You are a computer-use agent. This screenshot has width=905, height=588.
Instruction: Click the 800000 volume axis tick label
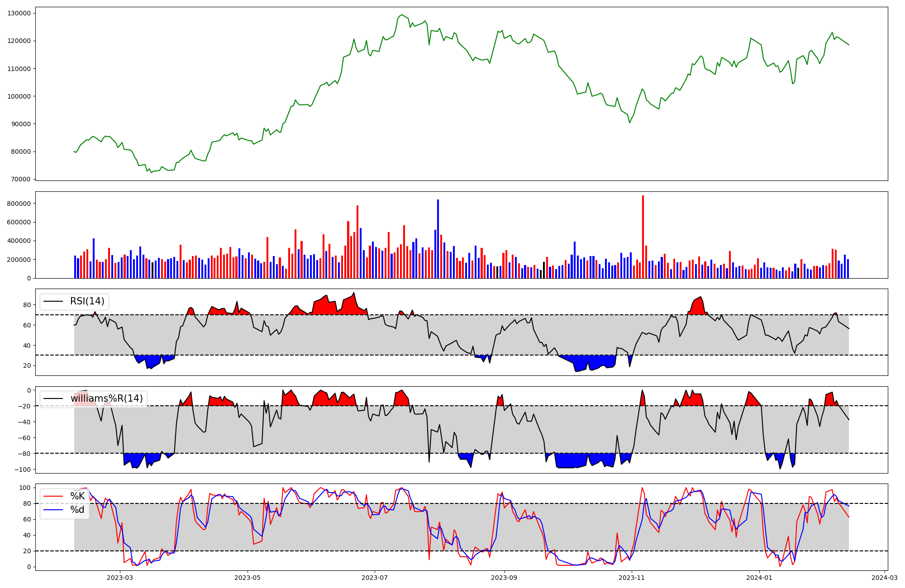(x=19, y=204)
